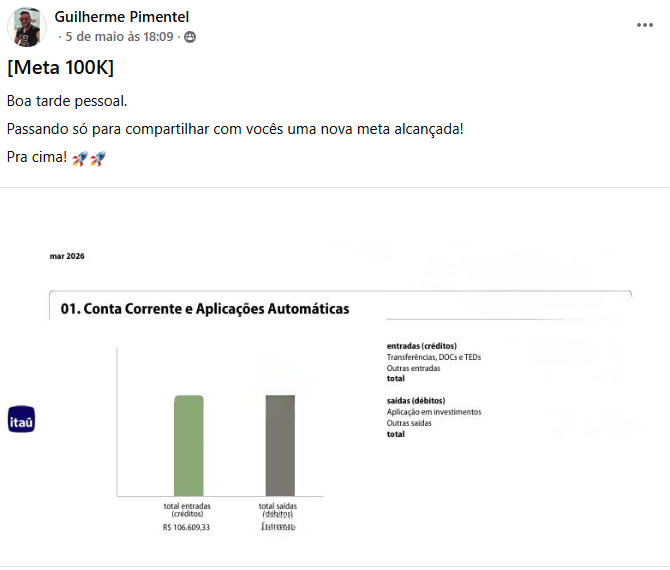Click Transferências, DOCs e TEDs line
Screen dimensions: 670x570
point(434,357)
